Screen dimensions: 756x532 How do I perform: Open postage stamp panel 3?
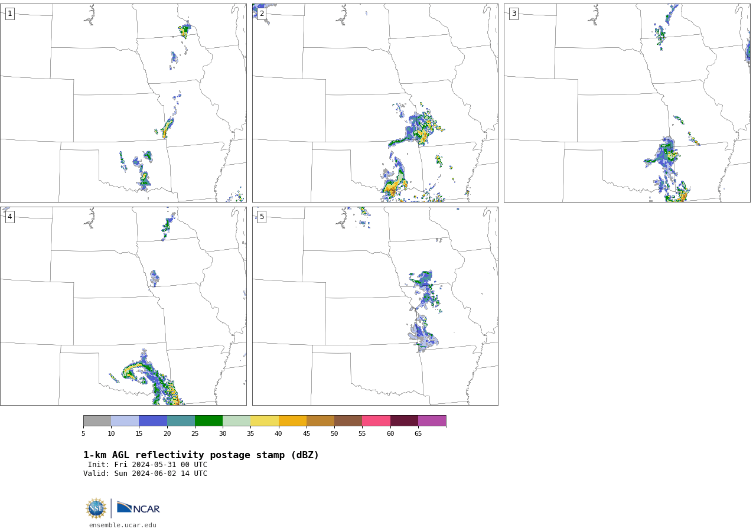pos(627,103)
